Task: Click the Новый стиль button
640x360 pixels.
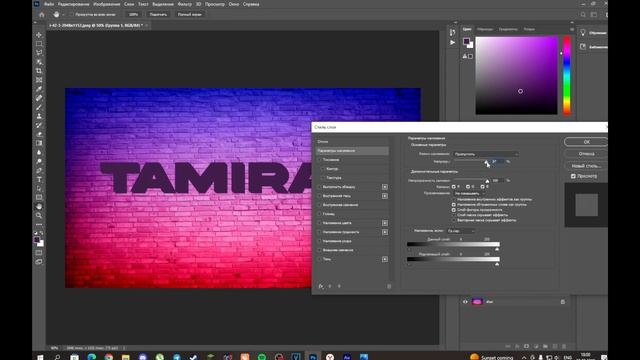Action: pyautogui.click(x=586, y=166)
